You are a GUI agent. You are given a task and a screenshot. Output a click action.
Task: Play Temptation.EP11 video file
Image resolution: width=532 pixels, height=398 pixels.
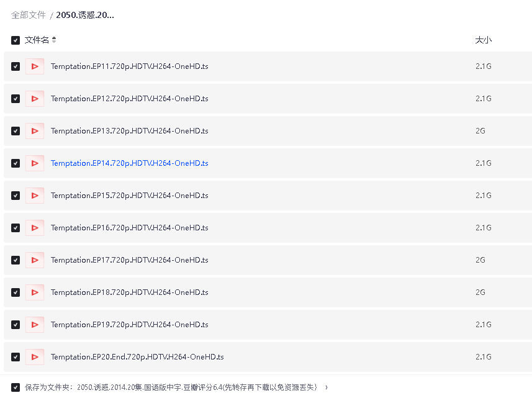tap(35, 66)
